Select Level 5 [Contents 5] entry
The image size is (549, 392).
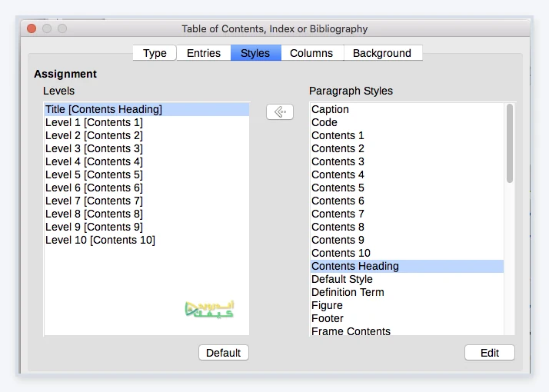coord(146,174)
